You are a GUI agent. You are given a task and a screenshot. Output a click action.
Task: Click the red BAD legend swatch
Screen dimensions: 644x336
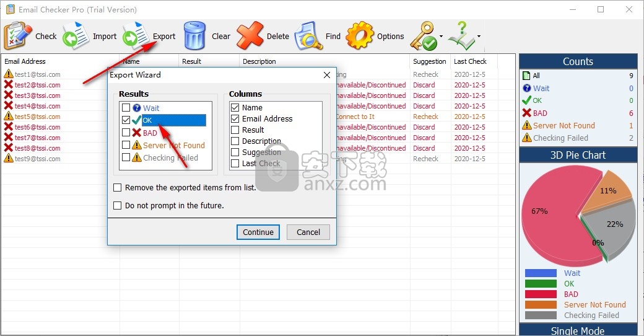541,294
